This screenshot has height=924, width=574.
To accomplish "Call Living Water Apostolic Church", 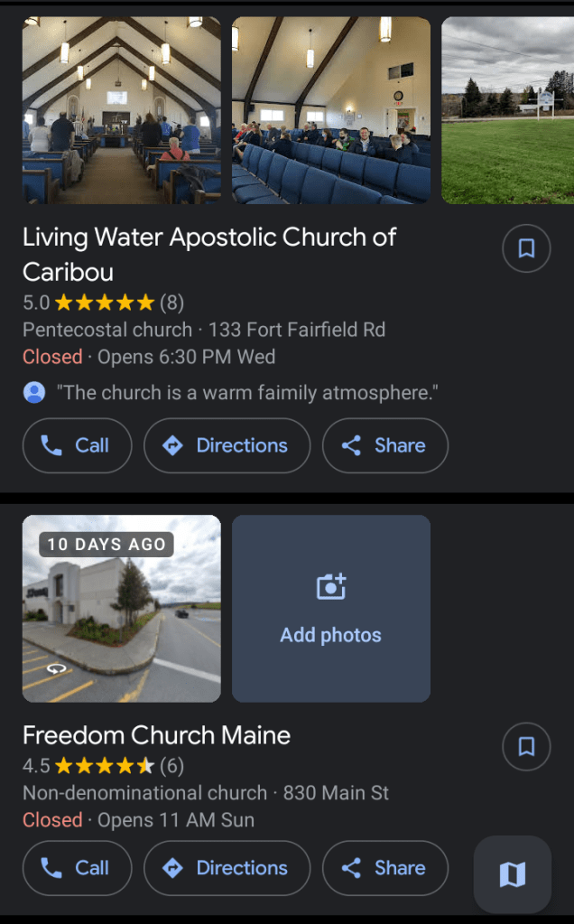I will click(x=77, y=445).
